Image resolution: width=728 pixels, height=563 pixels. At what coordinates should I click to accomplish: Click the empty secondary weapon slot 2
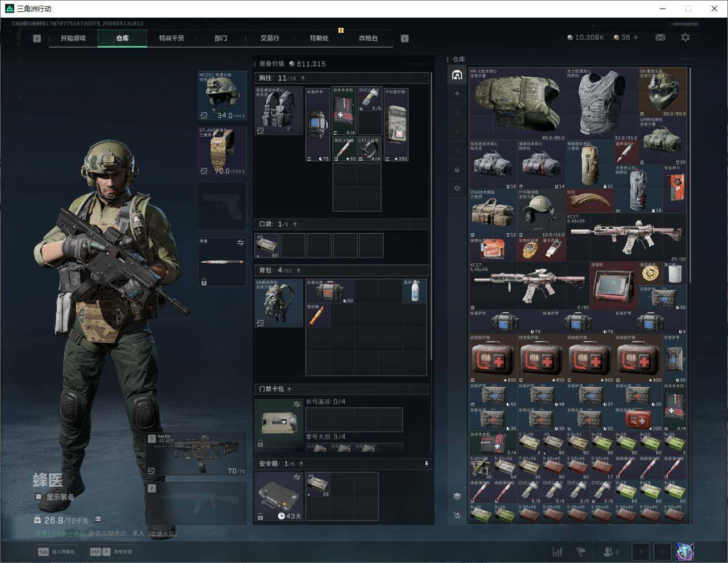196,503
